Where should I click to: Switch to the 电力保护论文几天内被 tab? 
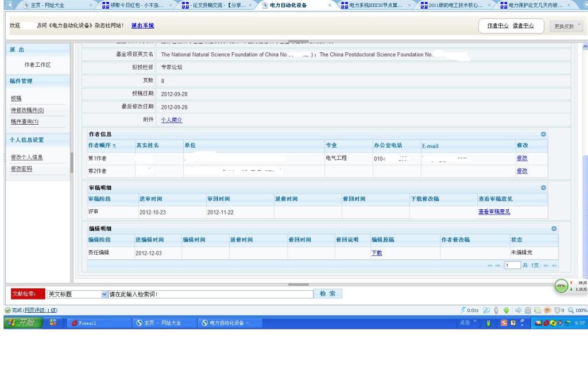tap(535, 5)
